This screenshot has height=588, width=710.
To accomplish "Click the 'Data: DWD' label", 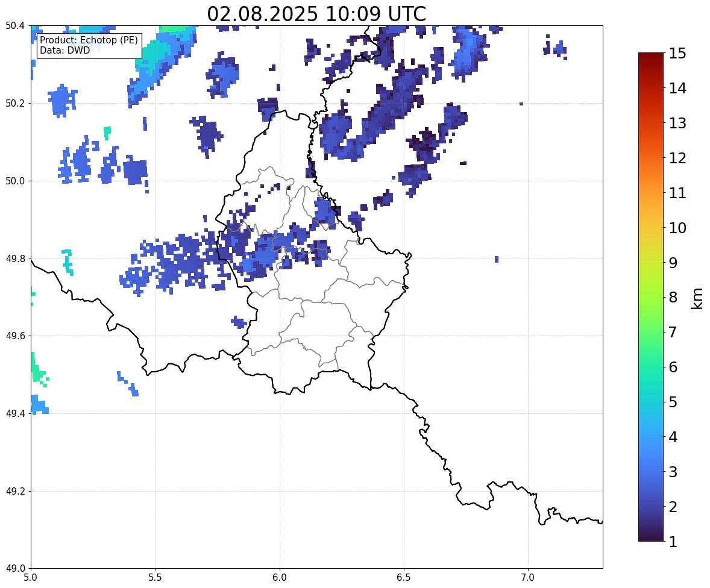I will coord(64,50).
